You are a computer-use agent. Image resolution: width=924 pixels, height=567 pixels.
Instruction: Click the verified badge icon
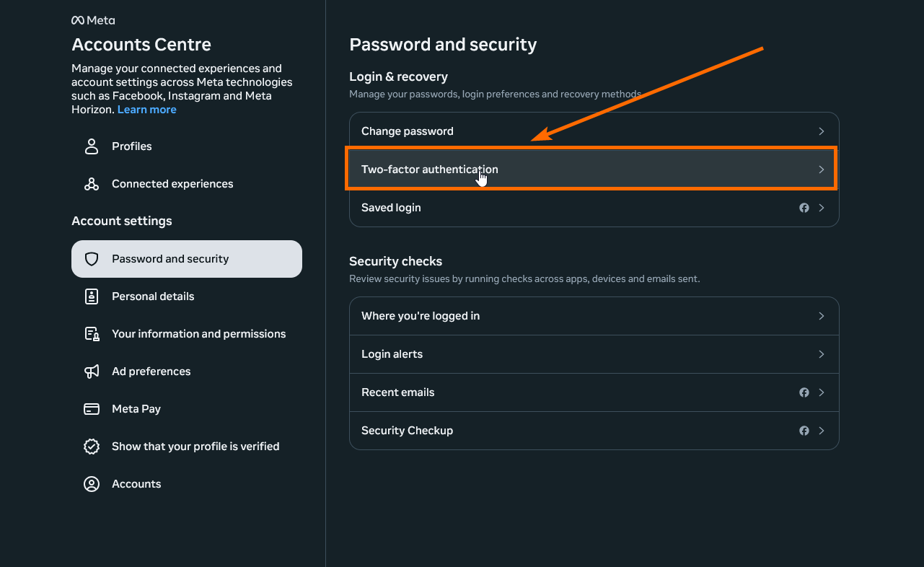click(x=92, y=447)
